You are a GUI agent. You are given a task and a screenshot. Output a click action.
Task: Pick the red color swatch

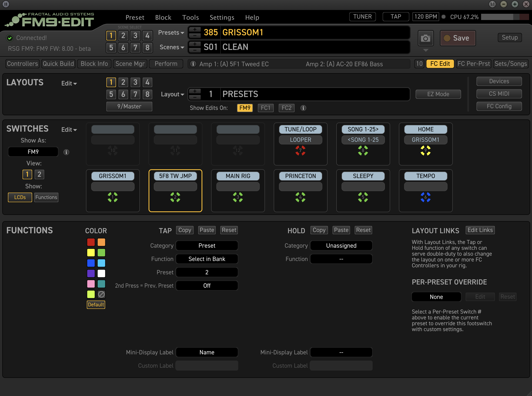coord(91,242)
